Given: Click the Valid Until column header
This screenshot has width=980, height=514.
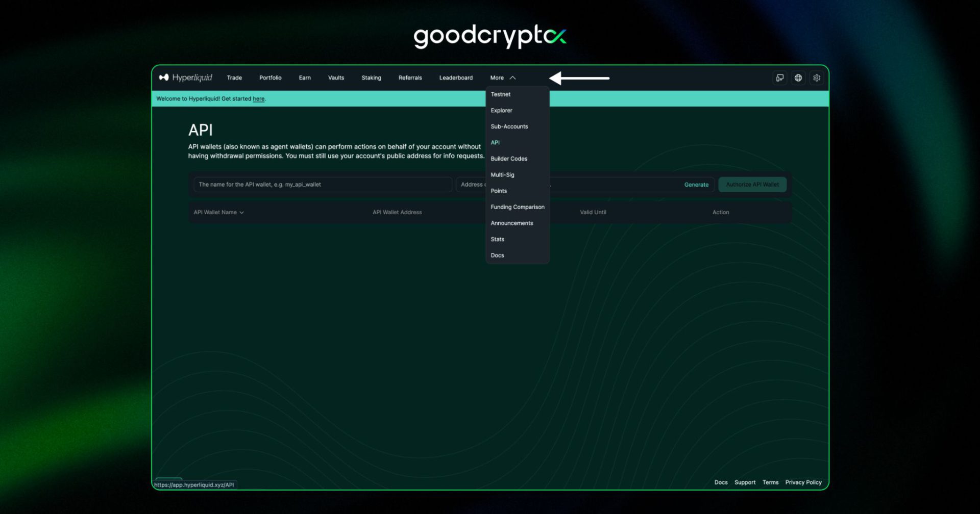Looking at the screenshot, I should pyautogui.click(x=593, y=213).
